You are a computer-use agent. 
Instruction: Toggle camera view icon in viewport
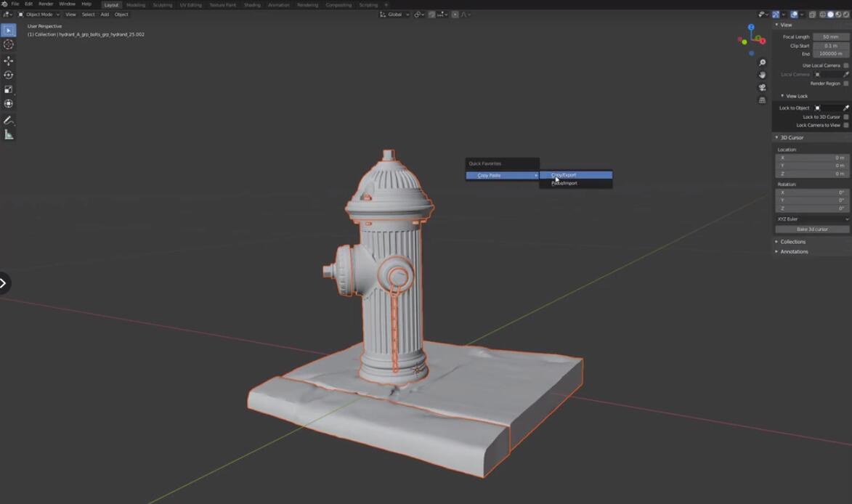coord(763,87)
